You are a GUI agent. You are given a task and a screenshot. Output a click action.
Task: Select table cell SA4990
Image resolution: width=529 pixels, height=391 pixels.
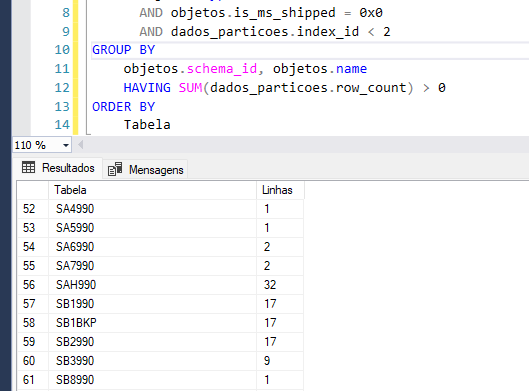(152, 209)
